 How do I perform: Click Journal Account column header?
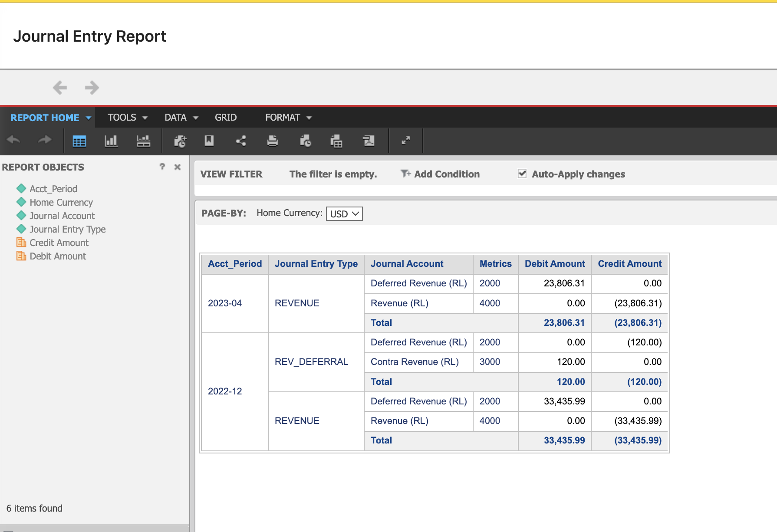coord(418,264)
